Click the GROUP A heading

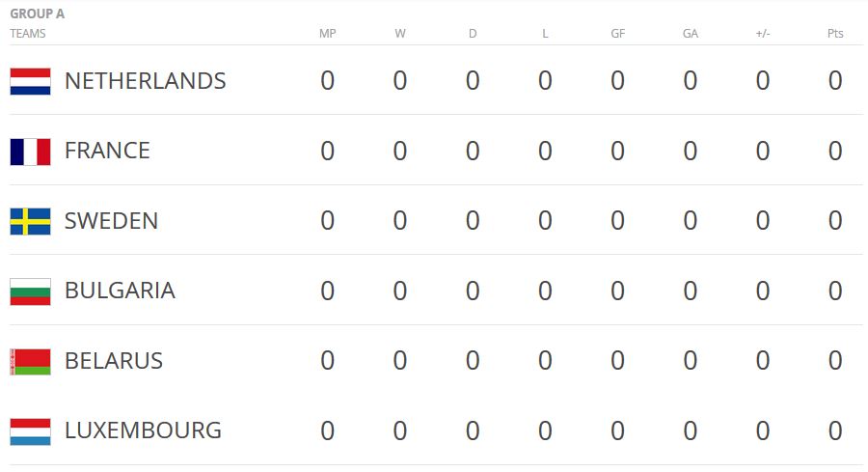(x=37, y=14)
